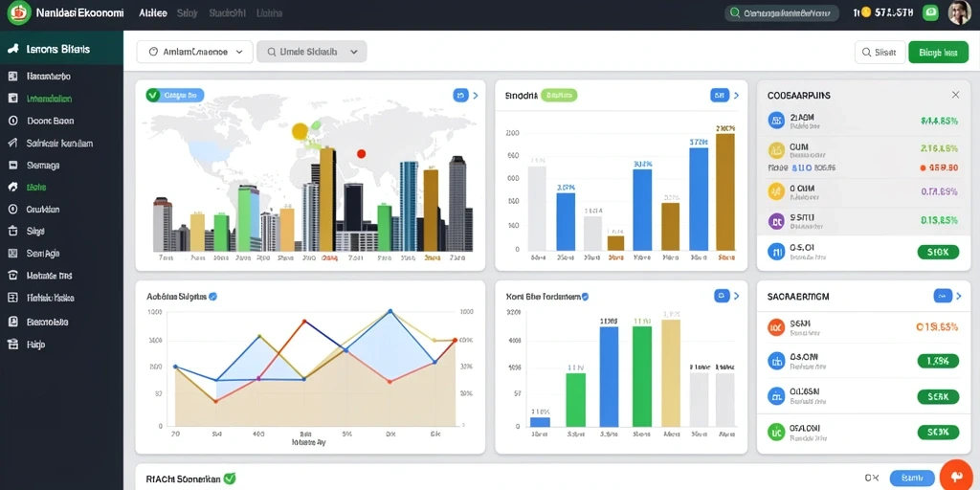
Task: Expand the grey Umde dropdown
Action: coord(311,53)
